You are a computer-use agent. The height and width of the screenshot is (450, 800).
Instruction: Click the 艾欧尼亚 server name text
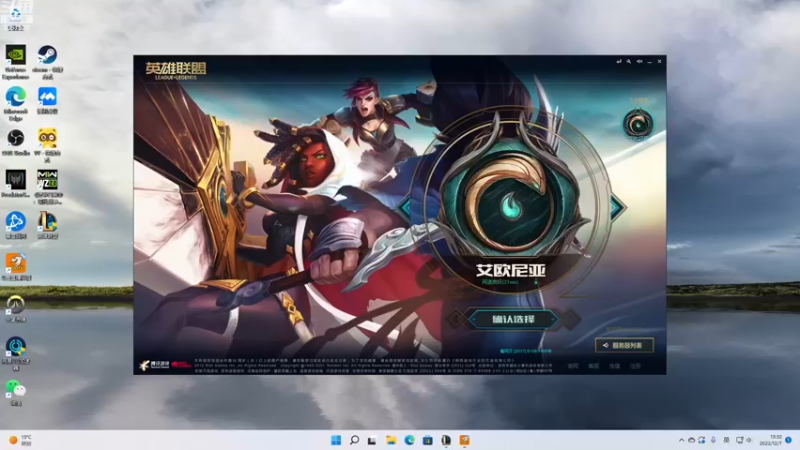[511, 270]
